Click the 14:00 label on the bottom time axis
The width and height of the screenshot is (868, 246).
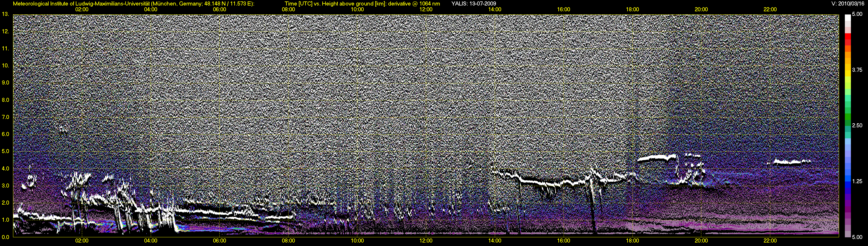pos(495,241)
